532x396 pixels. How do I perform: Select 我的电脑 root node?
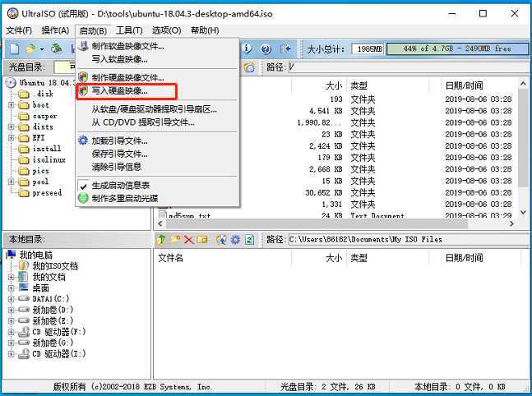point(35,255)
